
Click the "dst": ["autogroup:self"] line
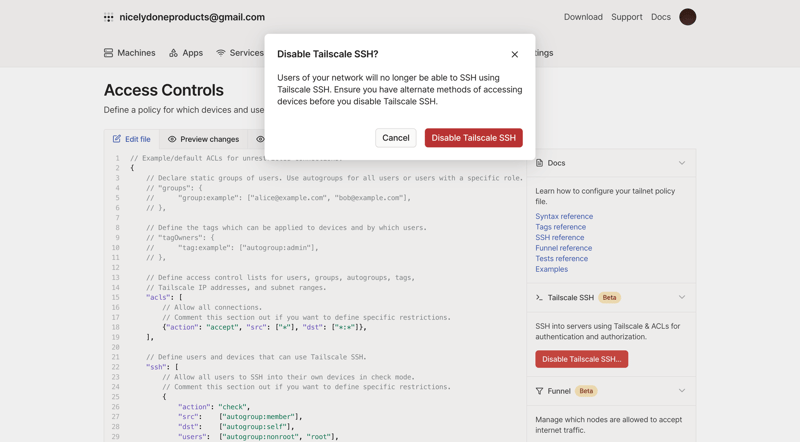[x=236, y=427]
